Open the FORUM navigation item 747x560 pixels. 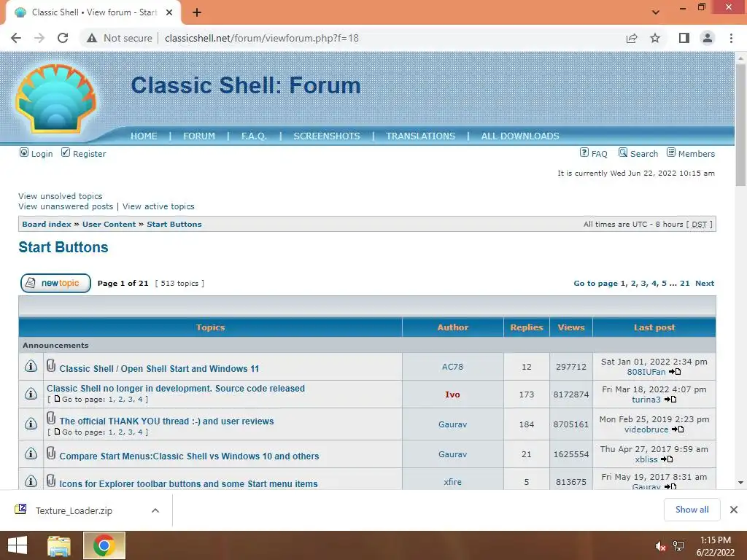(x=199, y=136)
